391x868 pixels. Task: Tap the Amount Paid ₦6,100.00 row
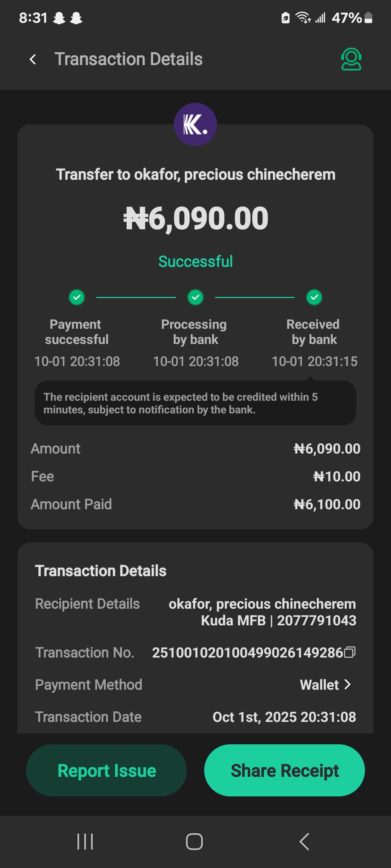[195, 504]
